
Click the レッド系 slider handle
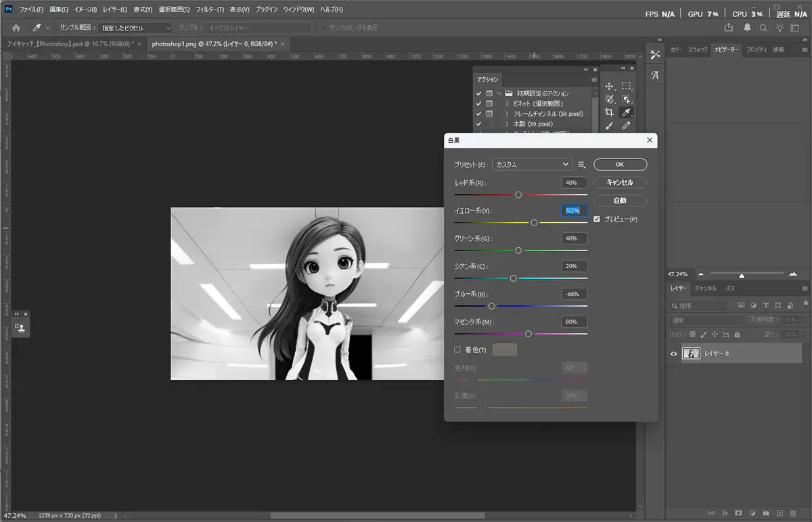click(x=518, y=195)
